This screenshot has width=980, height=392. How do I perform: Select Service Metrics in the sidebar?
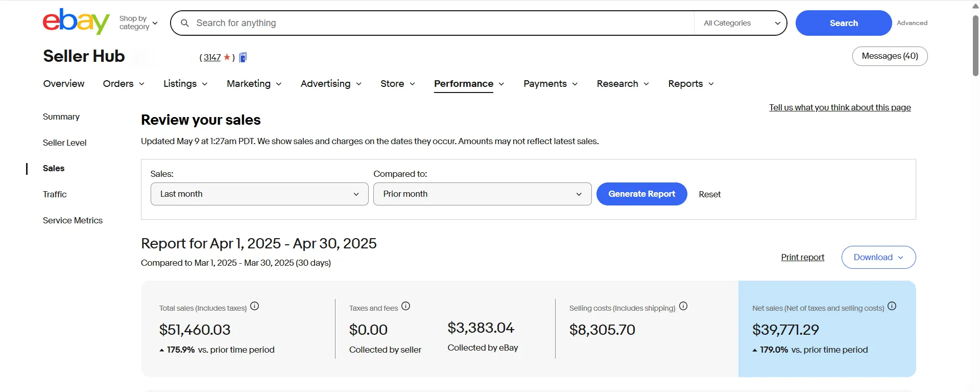[x=73, y=220]
